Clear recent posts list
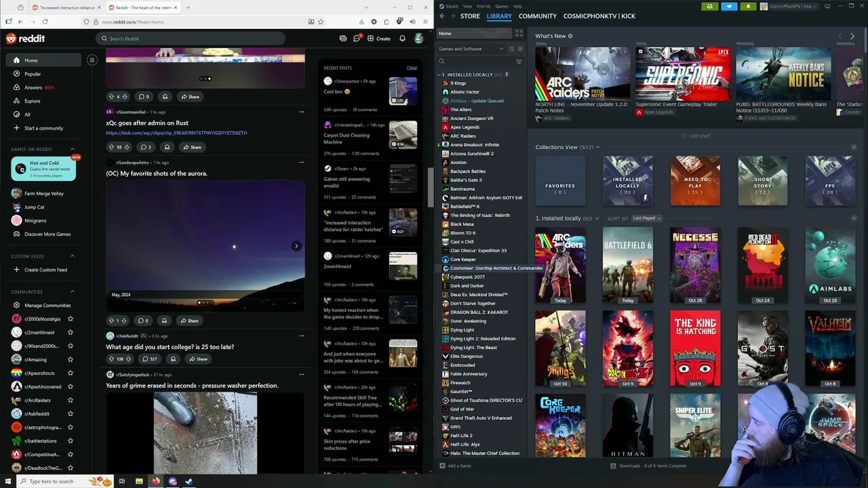 (x=412, y=68)
